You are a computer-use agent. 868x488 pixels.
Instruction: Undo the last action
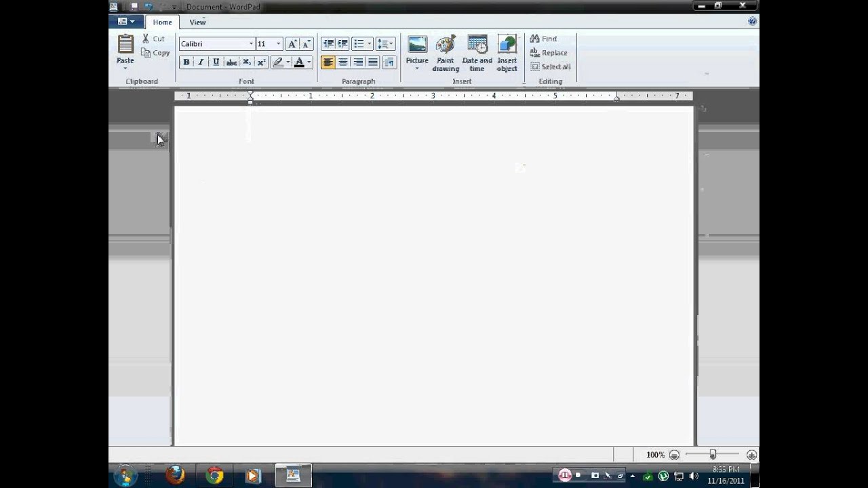coord(149,7)
